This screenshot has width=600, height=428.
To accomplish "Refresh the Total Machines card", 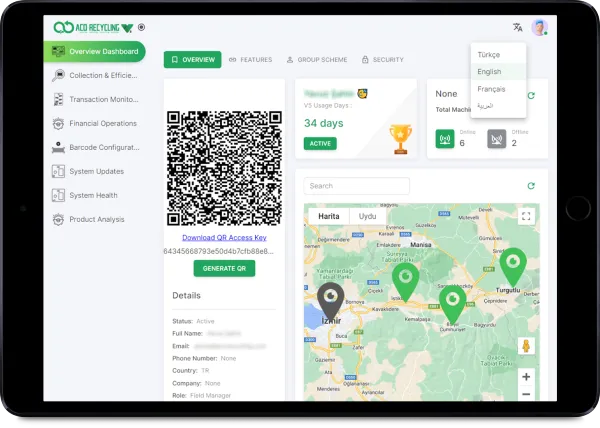I will click(x=531, y=95).
